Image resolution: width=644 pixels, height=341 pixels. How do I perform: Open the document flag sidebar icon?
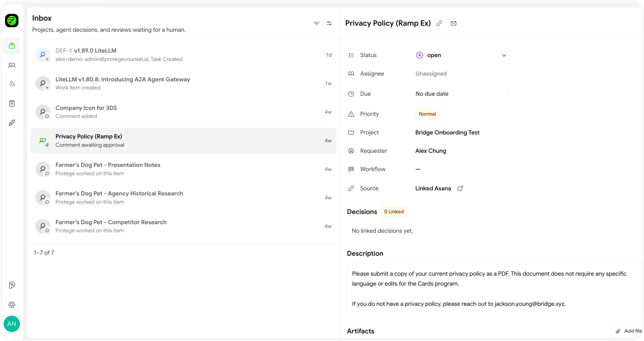pyautogui.click(x=12, y=285)
